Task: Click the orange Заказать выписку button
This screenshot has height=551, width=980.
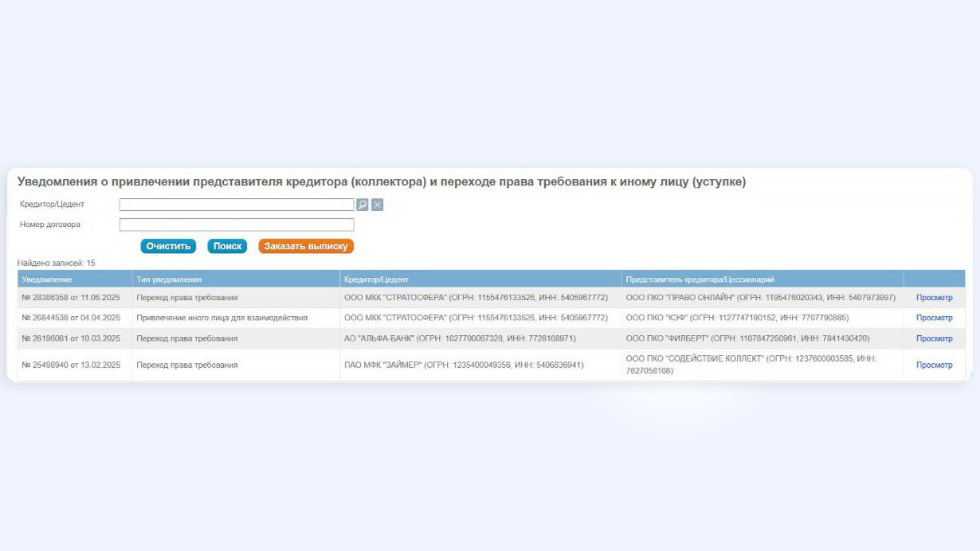Action: click(x=306, y=246)
